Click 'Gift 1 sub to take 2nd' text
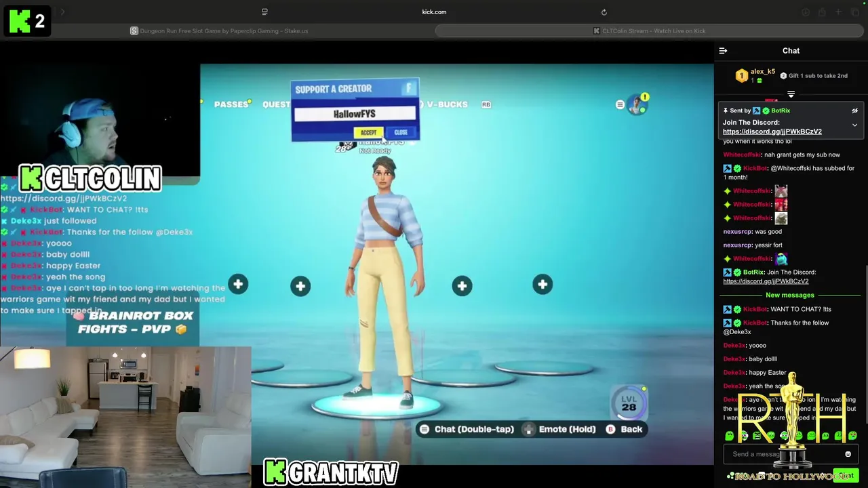 tap(818, 76)
